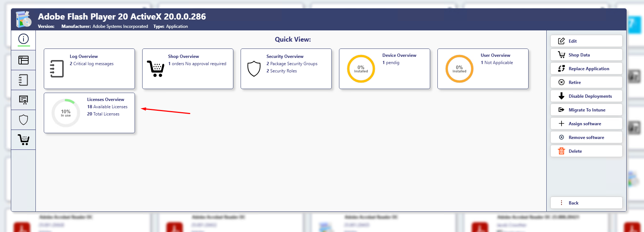644x232 pixels.
Task: Disable Deployments for this package
Action: coord(586,96)
